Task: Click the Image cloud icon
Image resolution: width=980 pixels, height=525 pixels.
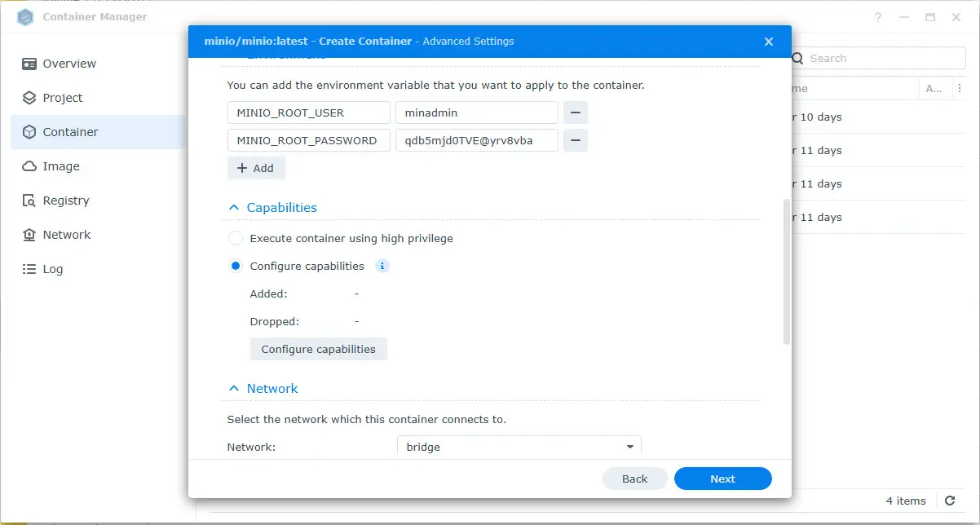Action: click(x=29, y=166)
